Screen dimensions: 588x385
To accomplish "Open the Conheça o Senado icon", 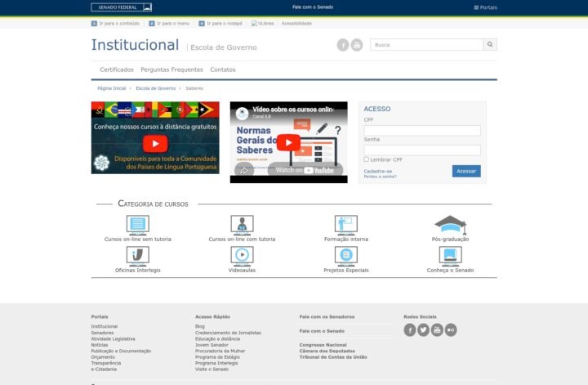I will click(450, 256).
